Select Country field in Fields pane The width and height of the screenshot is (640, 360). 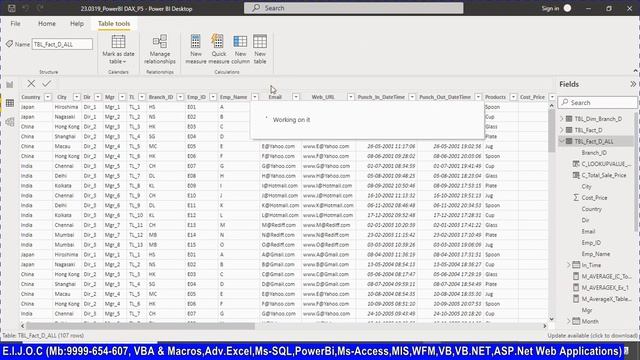591,209
